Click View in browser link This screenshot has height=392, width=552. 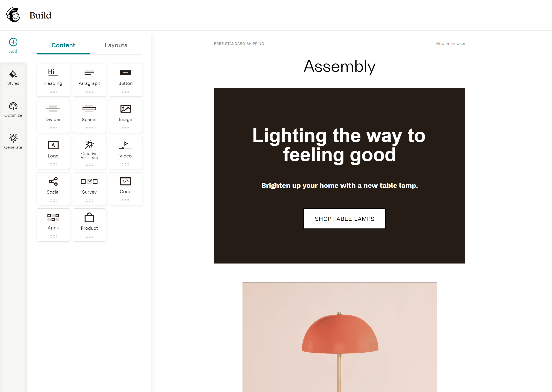[450, 43]
